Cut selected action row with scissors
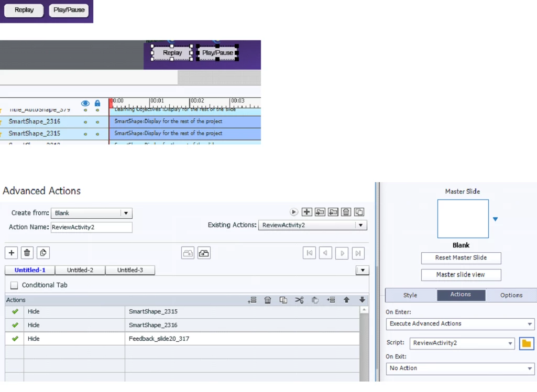Screen dimensions: 537x392 click(299, 300)
